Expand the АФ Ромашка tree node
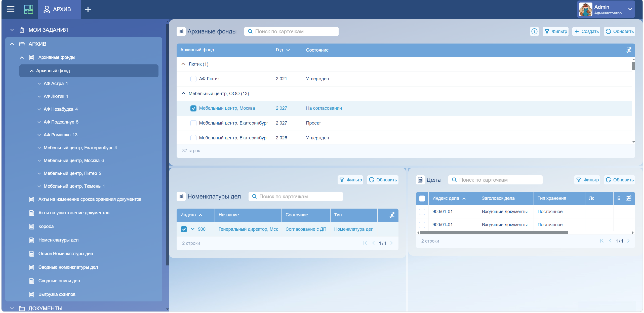 click(39, 135)
